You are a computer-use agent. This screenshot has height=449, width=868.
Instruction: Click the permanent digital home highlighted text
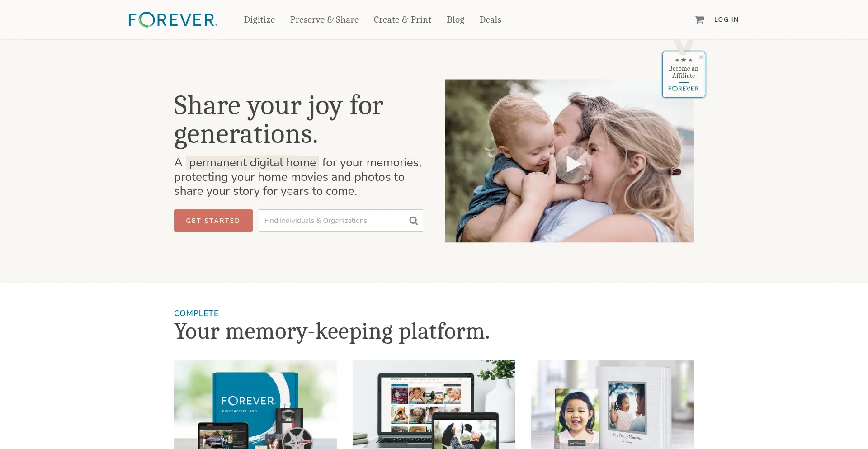[x=252, y=162]
